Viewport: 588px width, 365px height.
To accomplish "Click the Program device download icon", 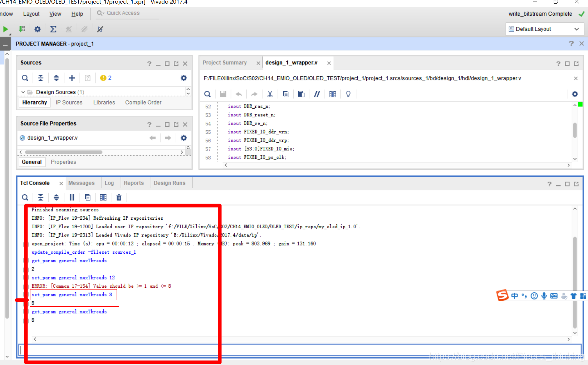I will click(22, 29).
